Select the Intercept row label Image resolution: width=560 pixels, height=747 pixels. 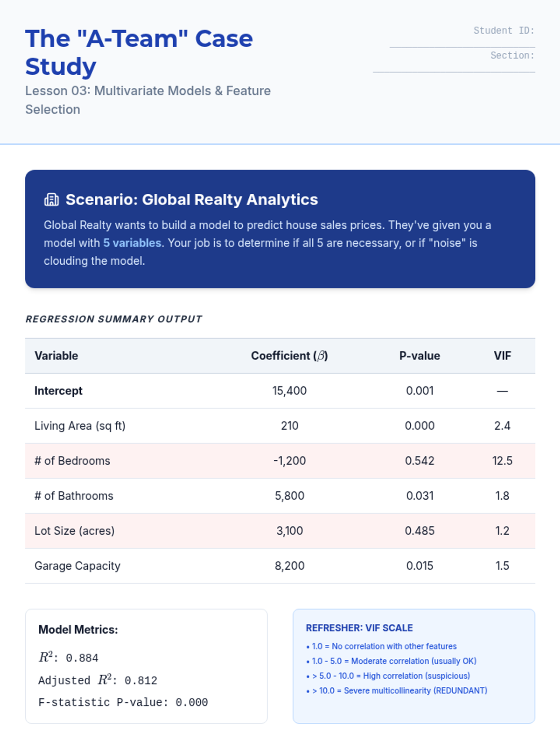tap(58, 391)
